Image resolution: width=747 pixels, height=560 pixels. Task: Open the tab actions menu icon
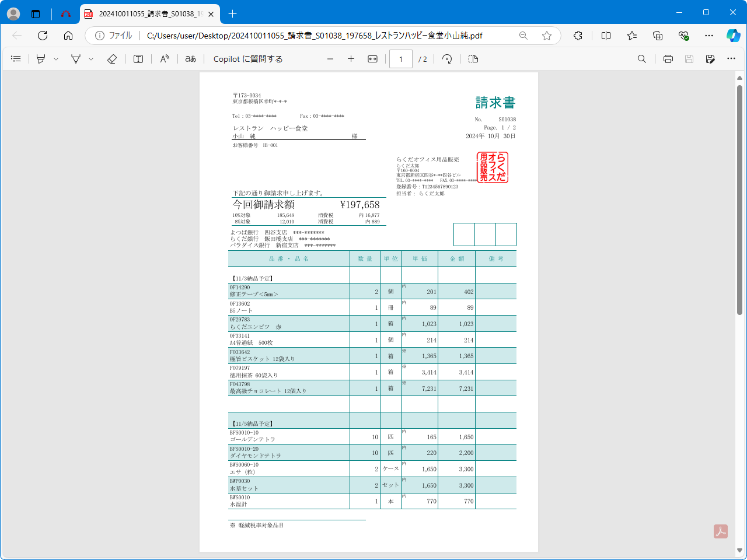[x=36, y=13]
